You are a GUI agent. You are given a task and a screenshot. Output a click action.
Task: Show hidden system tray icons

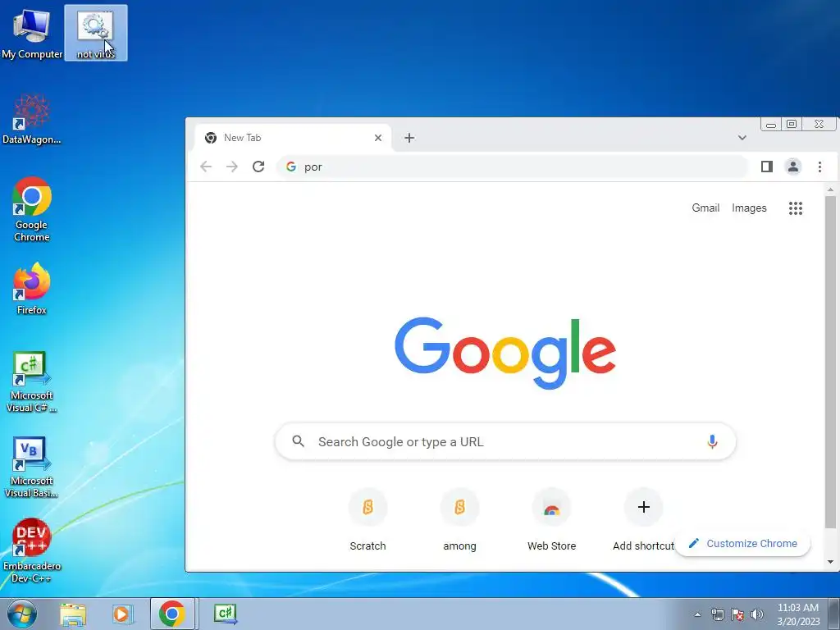pyautogui.click(x=697, y=614)
